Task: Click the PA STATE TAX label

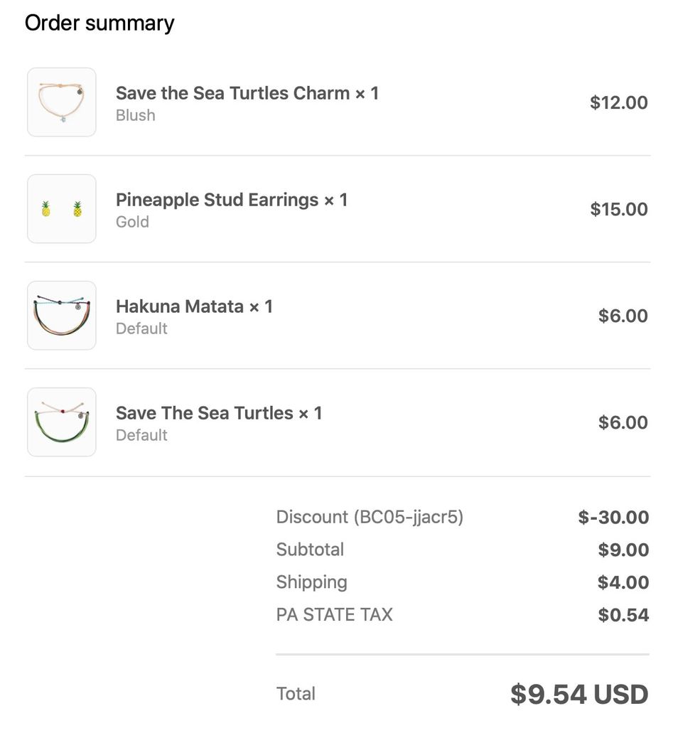Action: tap(335, 615)
